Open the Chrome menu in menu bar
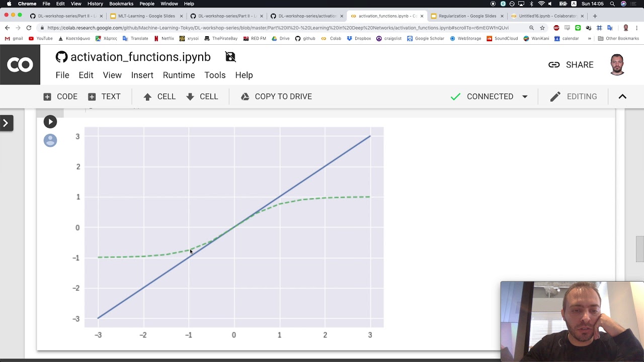This screenshot has width=644, height=362. [27, 4]
